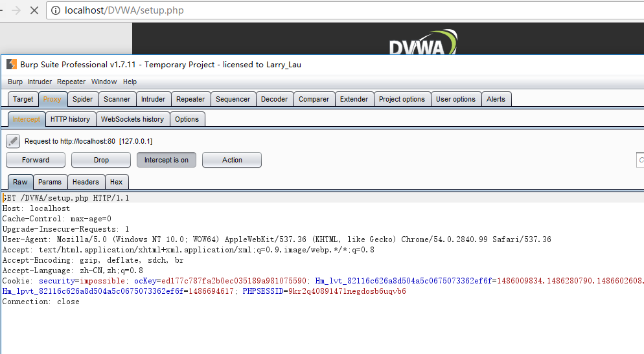This screenshot has width=644, height=354.
Task: Select the Raw request view tab
Action: [20, 182]
